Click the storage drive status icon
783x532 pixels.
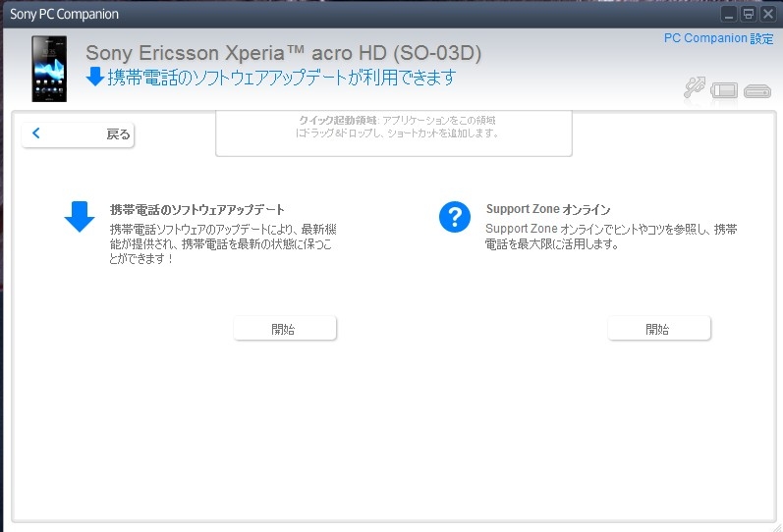click(x=757, y=91)
